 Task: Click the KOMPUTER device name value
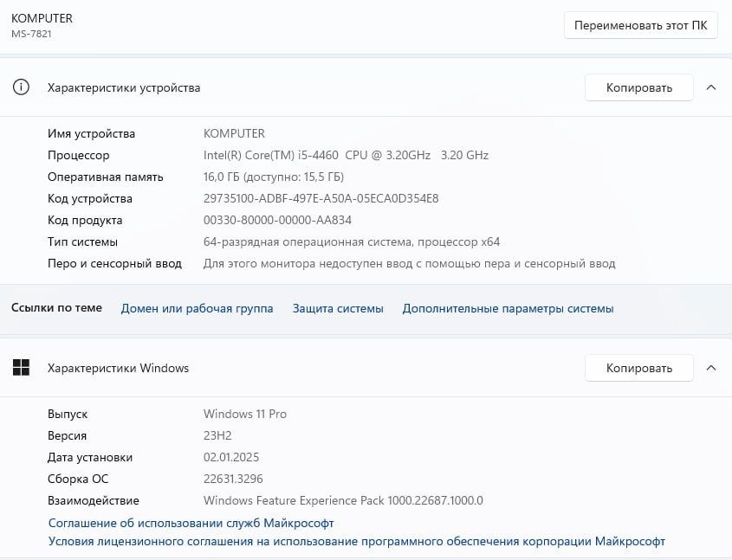[234, 133]
